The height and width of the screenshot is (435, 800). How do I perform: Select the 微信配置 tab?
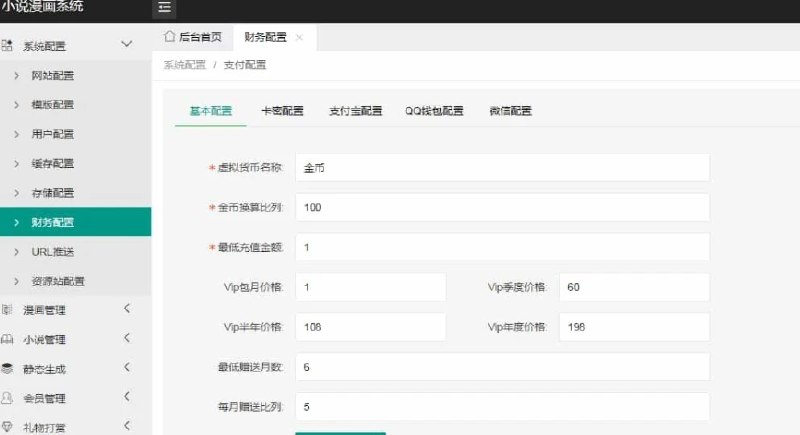pos(511,111)
